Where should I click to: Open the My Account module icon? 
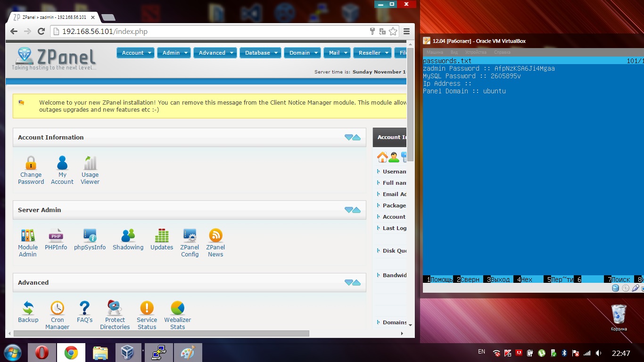(x=62, y=163)
